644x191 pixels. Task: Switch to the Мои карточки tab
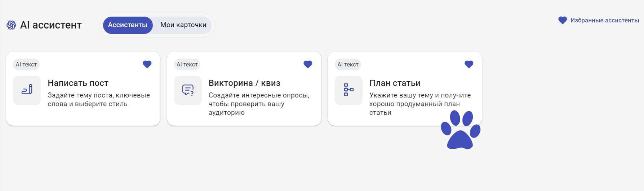183,25
